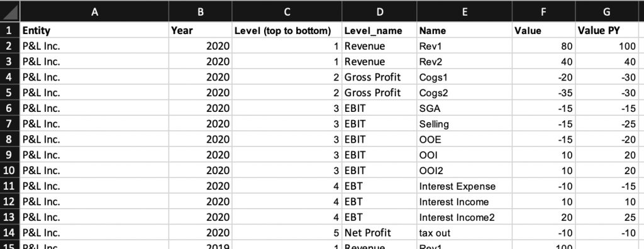The height and width of the screenshot is (249, 644).
Task: Select row 1 header
Action: pyautogui.click(x=10, y=30)
